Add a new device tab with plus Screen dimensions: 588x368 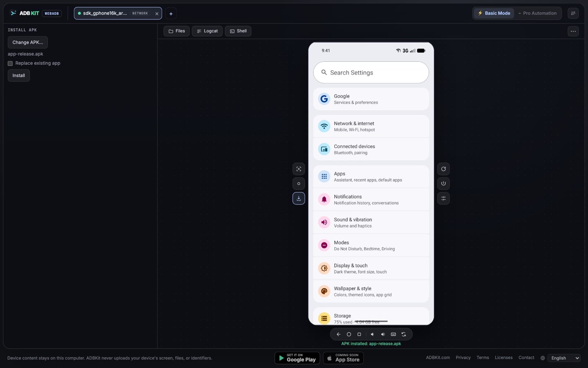171,14
